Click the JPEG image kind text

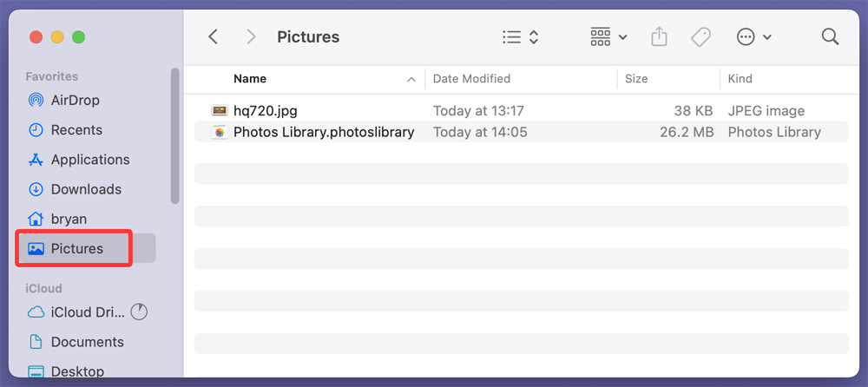(766, 111)
